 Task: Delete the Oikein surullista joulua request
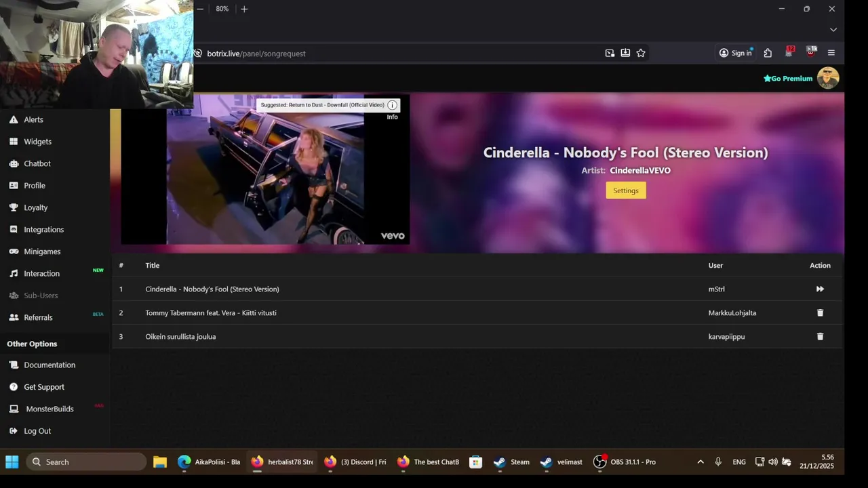pyautogui.click(x=820, y=337)
